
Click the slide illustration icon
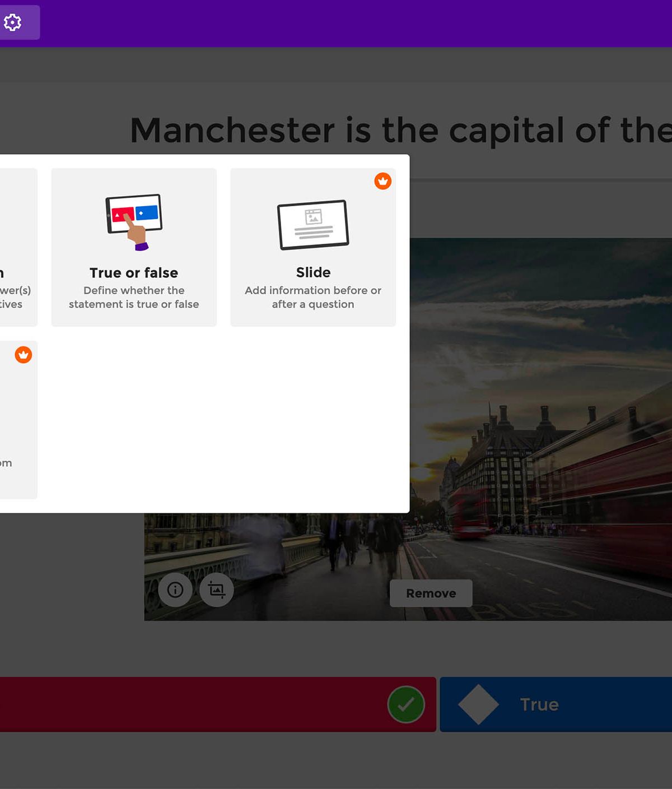[x=313, y=225]
